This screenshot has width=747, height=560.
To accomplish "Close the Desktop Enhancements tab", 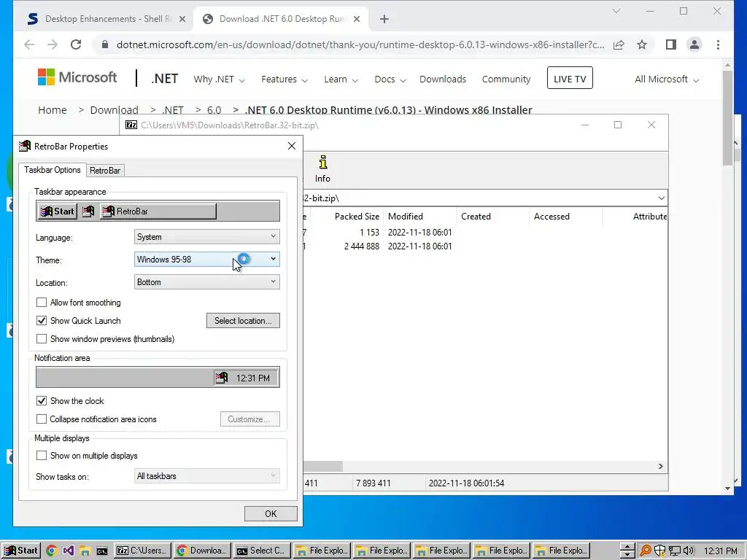I will click(182, 19).
